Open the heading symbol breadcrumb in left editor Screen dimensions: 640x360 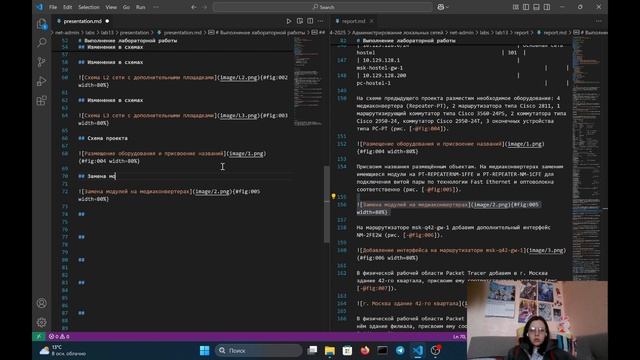tap(259, 33)
